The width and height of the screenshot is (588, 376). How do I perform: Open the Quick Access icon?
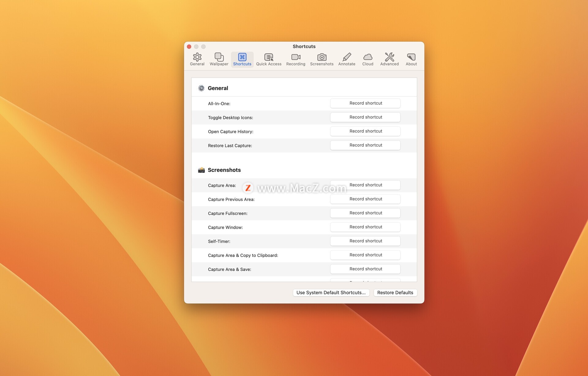(x=269, y=57)
